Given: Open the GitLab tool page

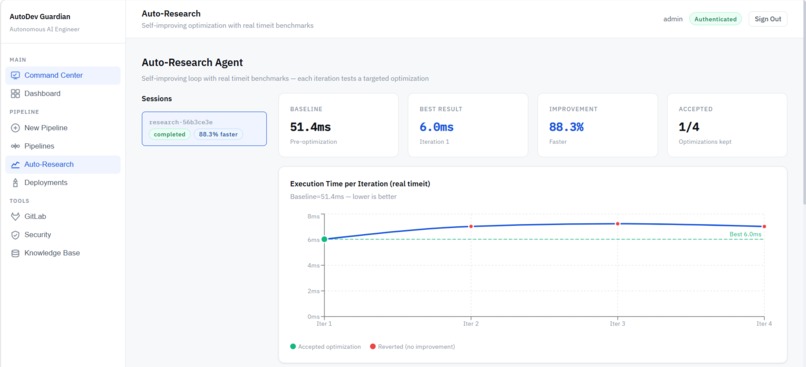Looking at the screenshot, I should [63, 216].
